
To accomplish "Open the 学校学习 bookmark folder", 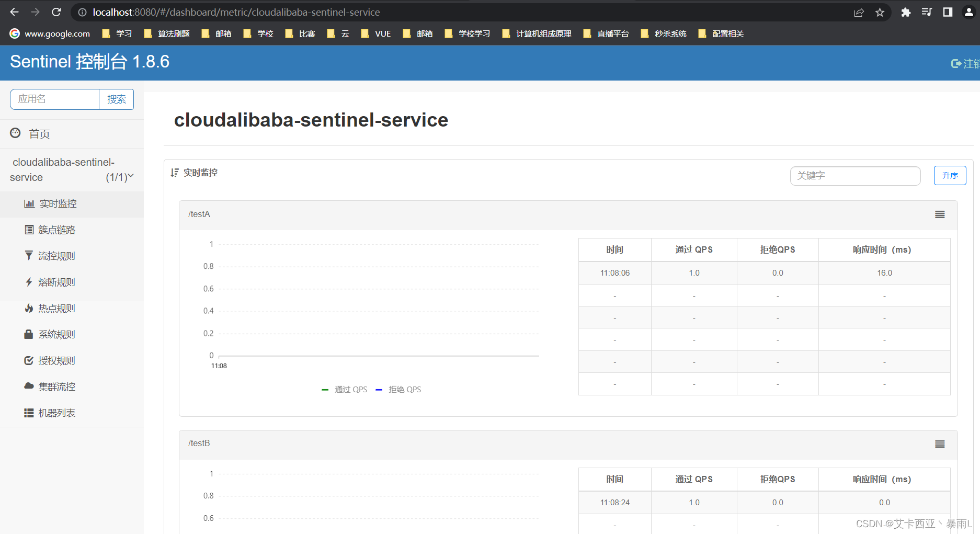I will coord(468,33).
